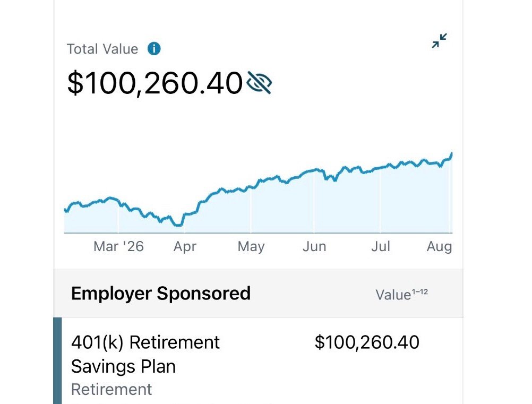
Task: Select the Apr axis label
Action: pos(185,247)
